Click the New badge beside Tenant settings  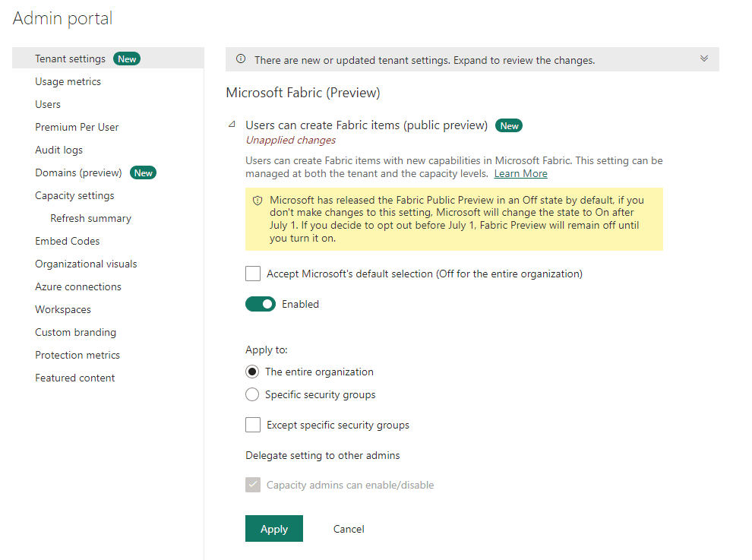pyautogui.click(x=127, y=59)
